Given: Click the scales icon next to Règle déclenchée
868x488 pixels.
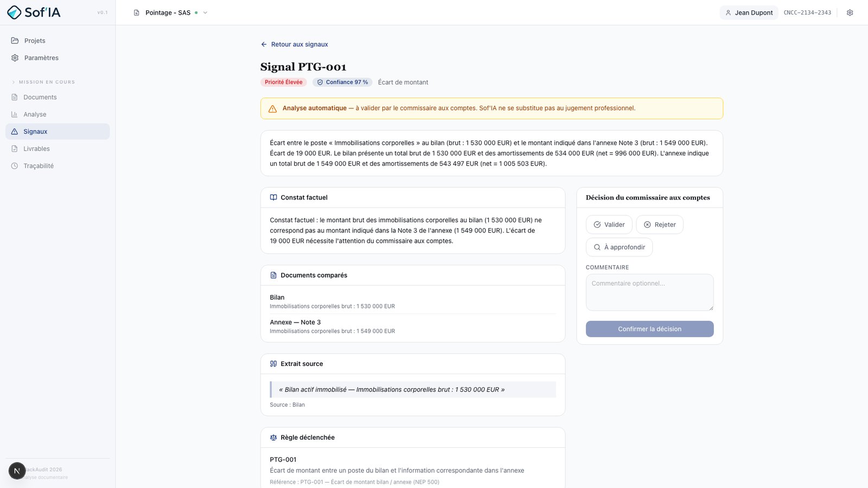Looking at the screenshot, I should (273, 438).
